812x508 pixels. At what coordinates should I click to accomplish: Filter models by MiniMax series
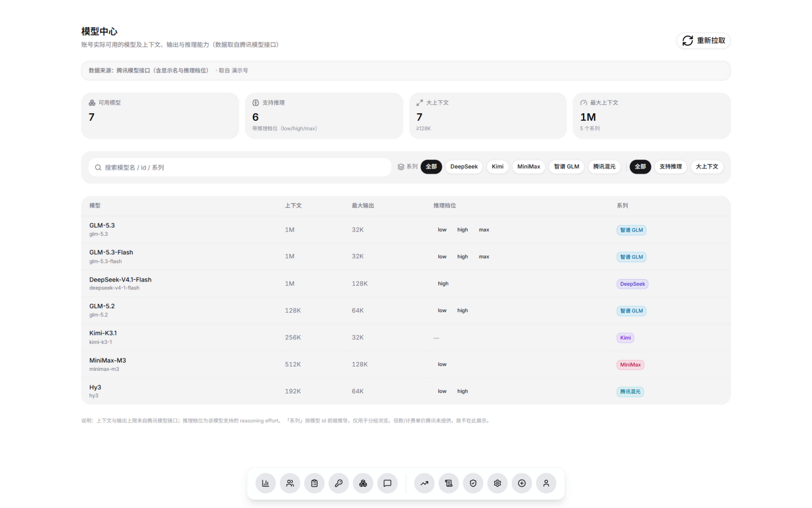tap(529, 167)
